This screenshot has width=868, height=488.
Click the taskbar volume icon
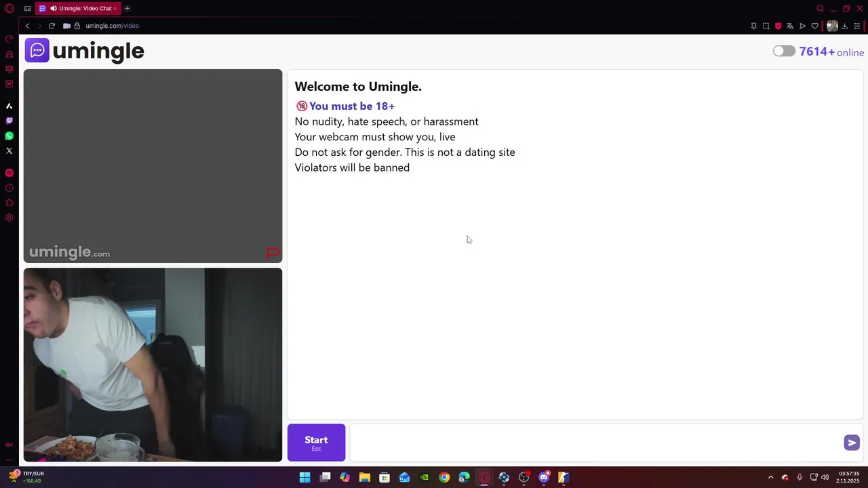pos(825,477)
